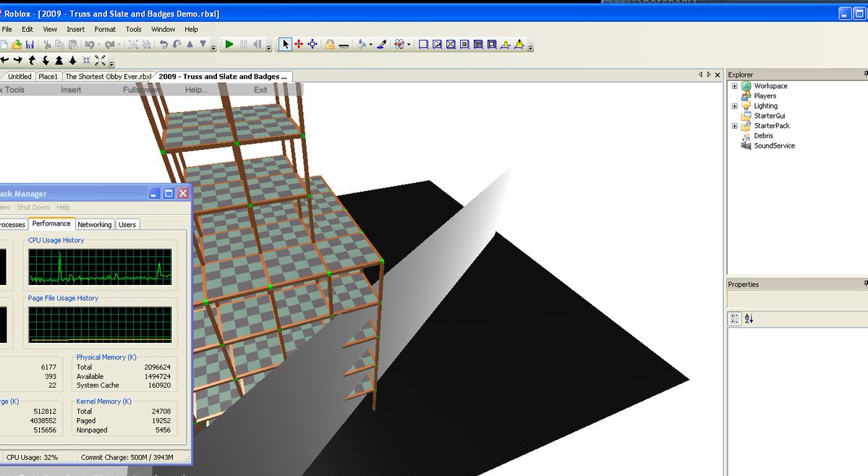Open the Undo history dropdown arrow
The height and width of the screenshot is (476, 868).
pyautogui.click(x=99, y=45)
